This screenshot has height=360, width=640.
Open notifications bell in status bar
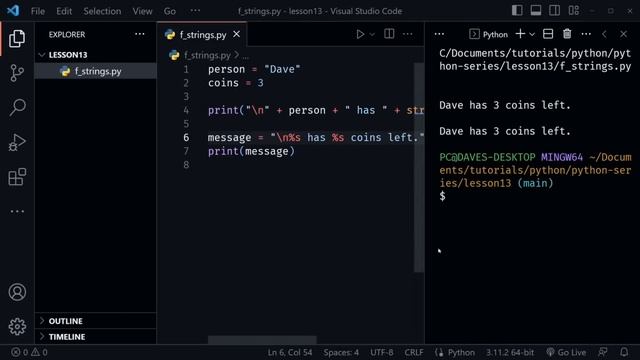624,352
